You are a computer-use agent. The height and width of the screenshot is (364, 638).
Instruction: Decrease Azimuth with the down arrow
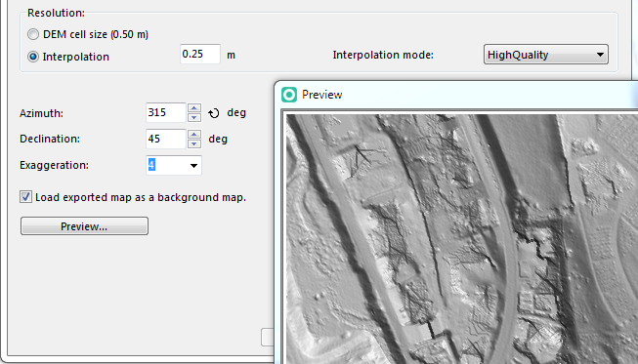tap(194, 117)
